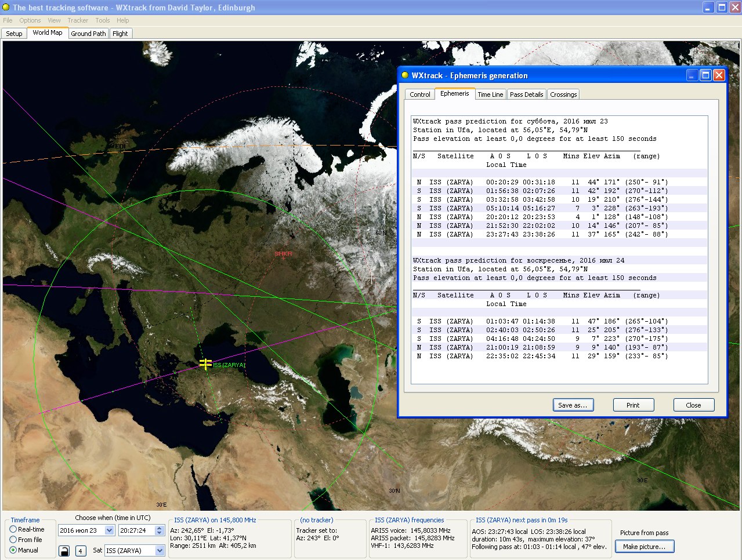Image resolution: width=742 pixels, height=560 pixels.
Task: Click the 'Tracker set to:' text
Action: pyautogui.click(x=316, y=530)
